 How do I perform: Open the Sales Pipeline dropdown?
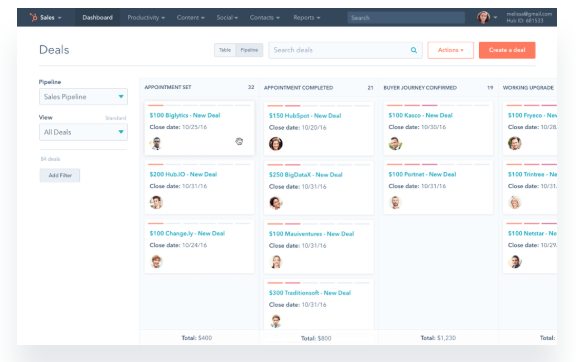83,97
